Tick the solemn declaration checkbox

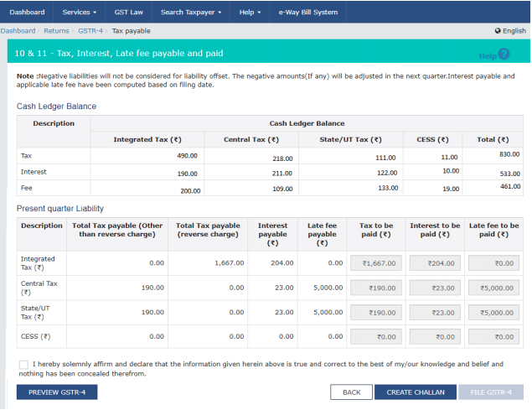coord(22,365)
